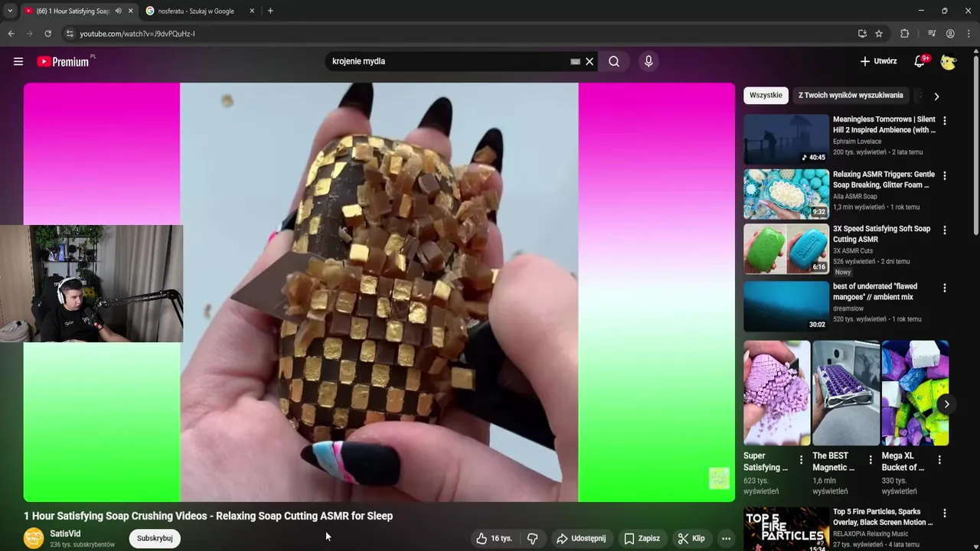Reload the page
This screenshot has width=980, height=551.
point(47,34)
